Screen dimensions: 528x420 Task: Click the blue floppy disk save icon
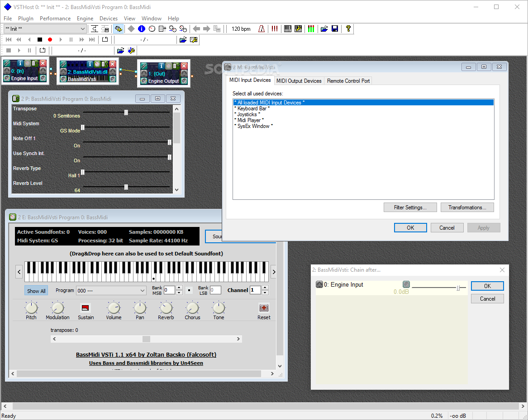coord(335,29)
